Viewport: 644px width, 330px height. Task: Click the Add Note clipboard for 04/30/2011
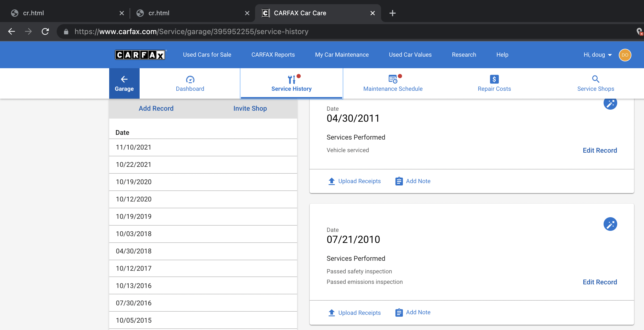click(x=399, y=181)
